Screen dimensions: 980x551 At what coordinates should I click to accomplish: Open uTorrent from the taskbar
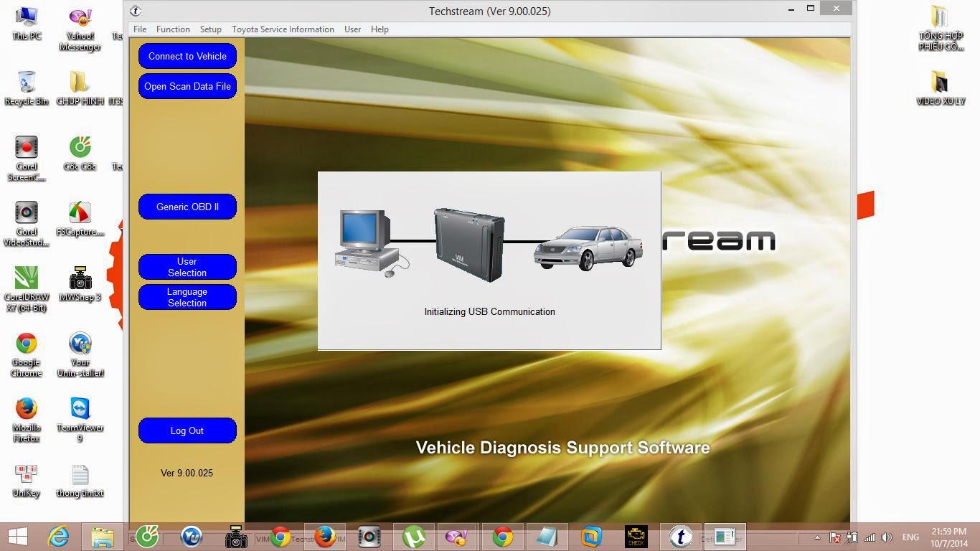click(413, 537)
